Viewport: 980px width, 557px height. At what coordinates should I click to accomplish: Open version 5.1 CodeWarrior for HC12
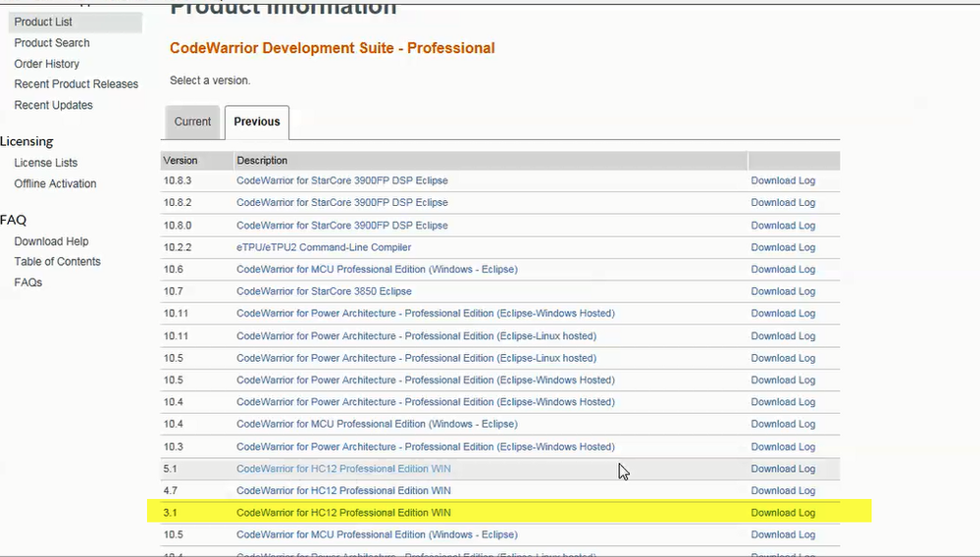pos(343,469)
